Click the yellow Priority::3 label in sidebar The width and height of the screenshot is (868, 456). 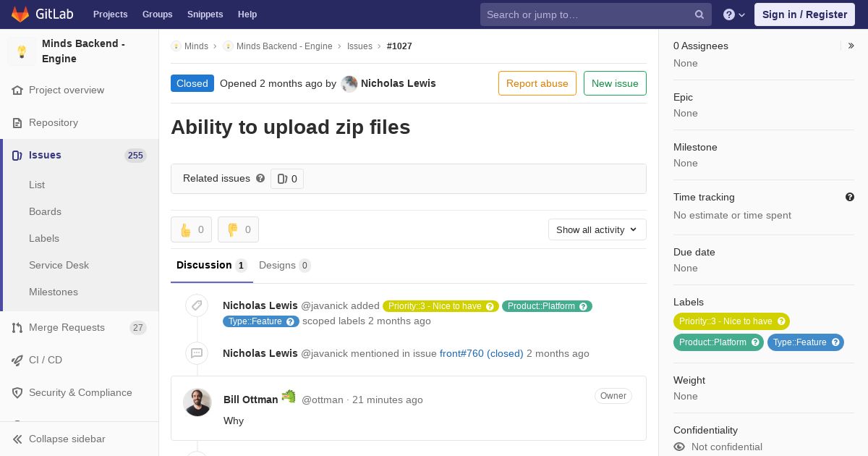coord(731,321)
